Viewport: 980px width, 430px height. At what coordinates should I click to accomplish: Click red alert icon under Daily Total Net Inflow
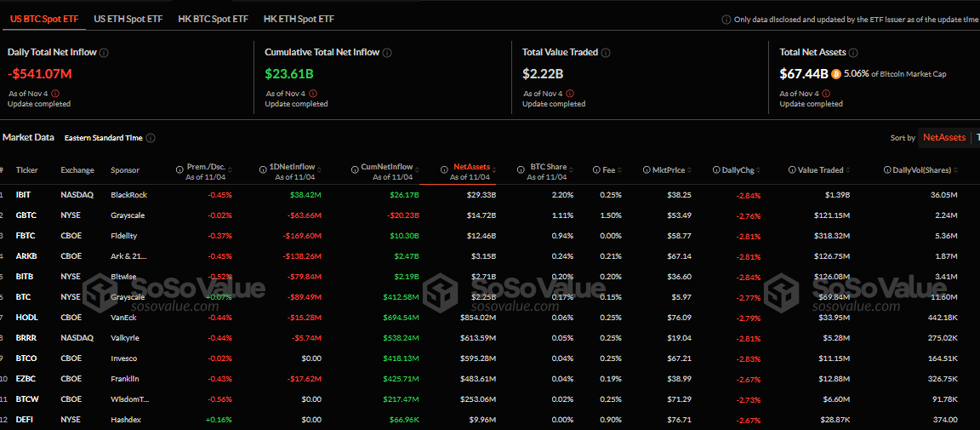coord(55,94)
